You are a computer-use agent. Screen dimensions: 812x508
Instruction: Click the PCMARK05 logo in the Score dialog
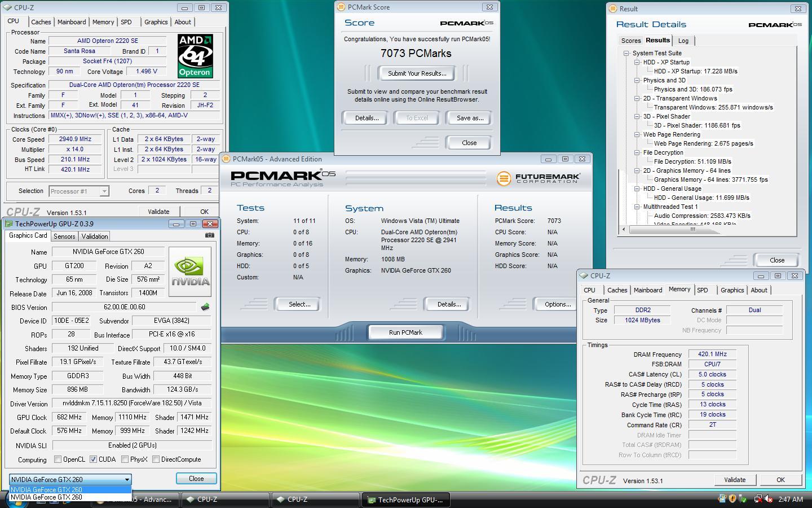[466, 23]
